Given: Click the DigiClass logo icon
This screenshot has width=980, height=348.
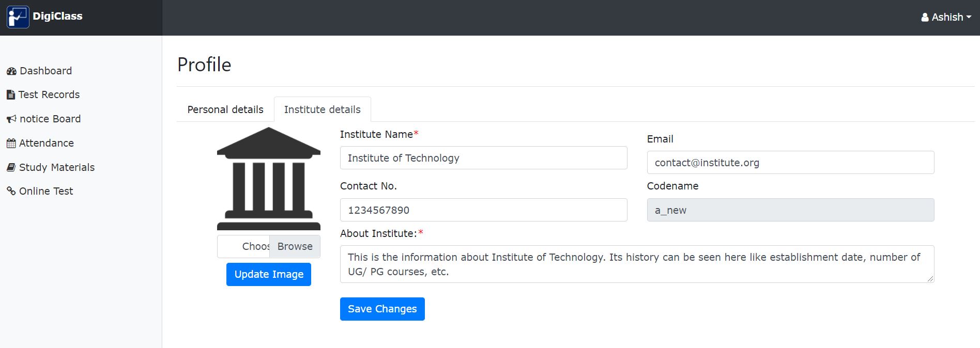Looking at the screenshot, I should tap(18, 17).
